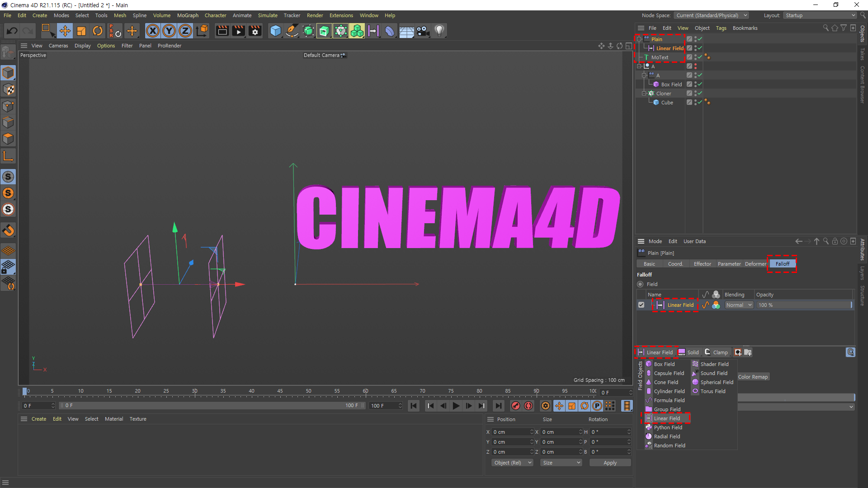Image resolution: width=868 pixels, height=488 pixels.
Task: Click the Undo arrow icon
Action: (12, 31)
